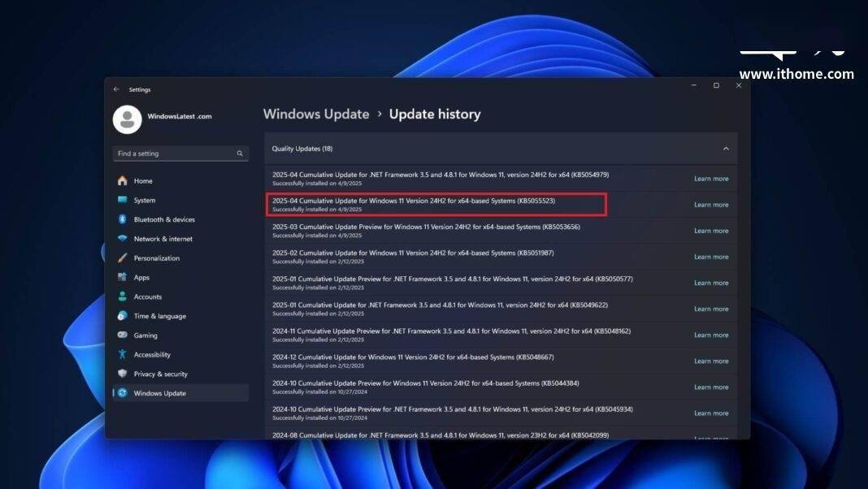Click the Personalization paintbrush icon
This screenshot has width=868, height=489.
click(123, 257)
